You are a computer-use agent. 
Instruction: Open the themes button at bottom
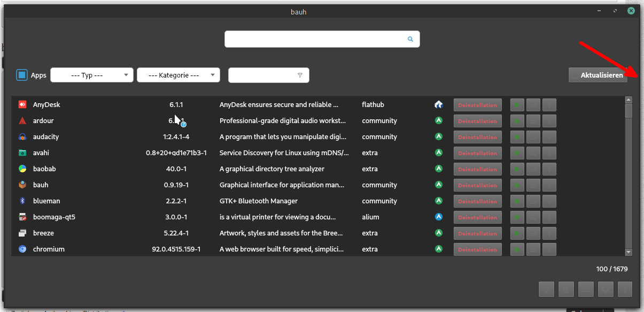[x=566, y=290]
